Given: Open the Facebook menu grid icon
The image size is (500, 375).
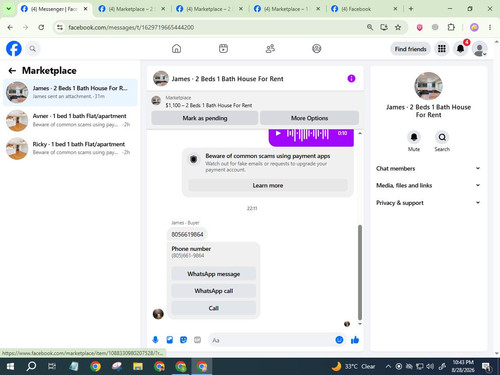Looking at the screenshot, I should pyautogui.click(x=442, y=49).
